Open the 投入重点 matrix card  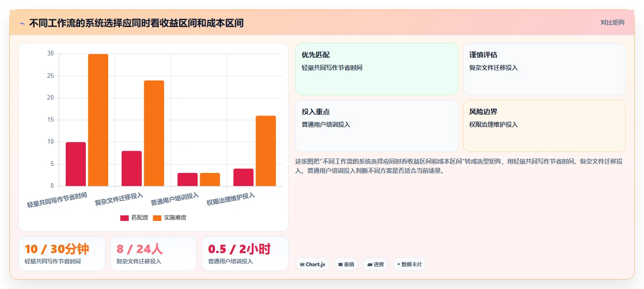[x=377, y=126]
